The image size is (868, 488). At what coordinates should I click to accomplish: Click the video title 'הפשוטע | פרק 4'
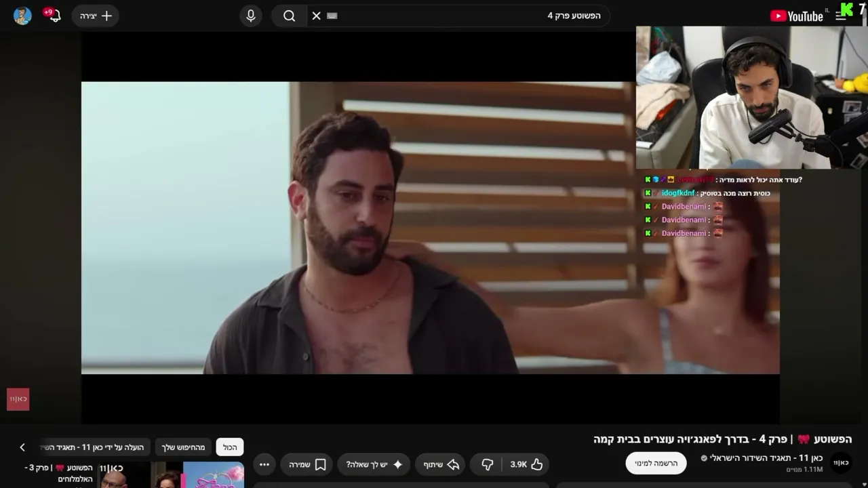[x=722, y=439]
